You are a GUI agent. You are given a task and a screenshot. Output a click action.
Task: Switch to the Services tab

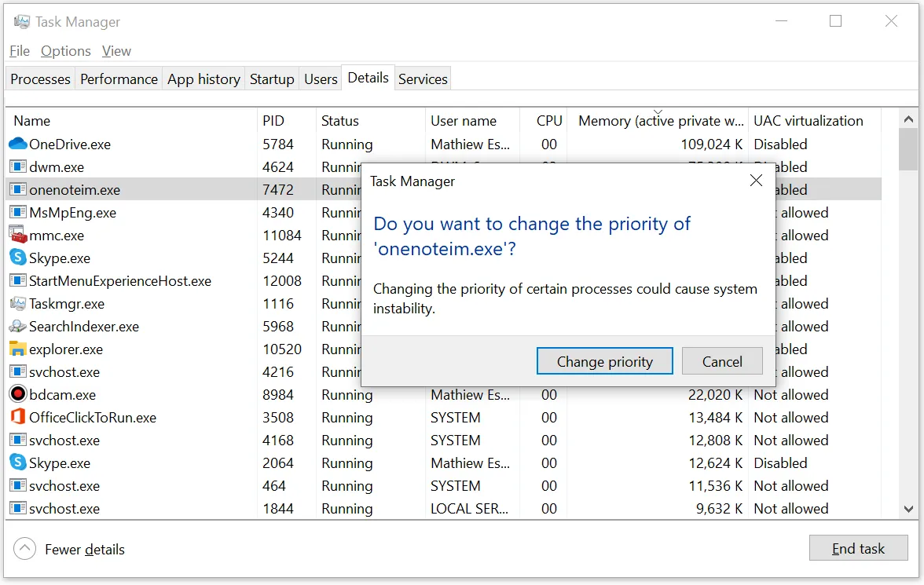pyautogui.click(x=423, y=79)
